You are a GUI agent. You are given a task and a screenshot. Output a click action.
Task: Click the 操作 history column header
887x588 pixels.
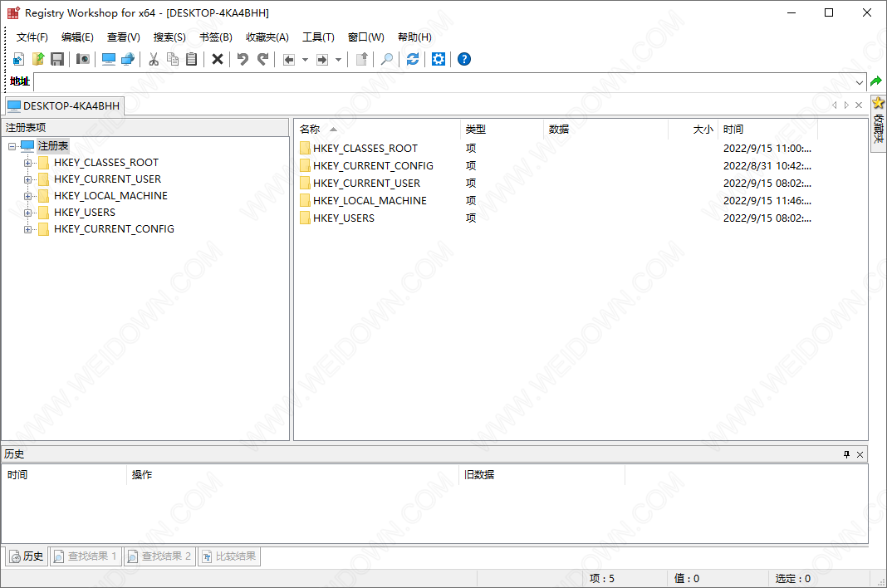[292, 475]
